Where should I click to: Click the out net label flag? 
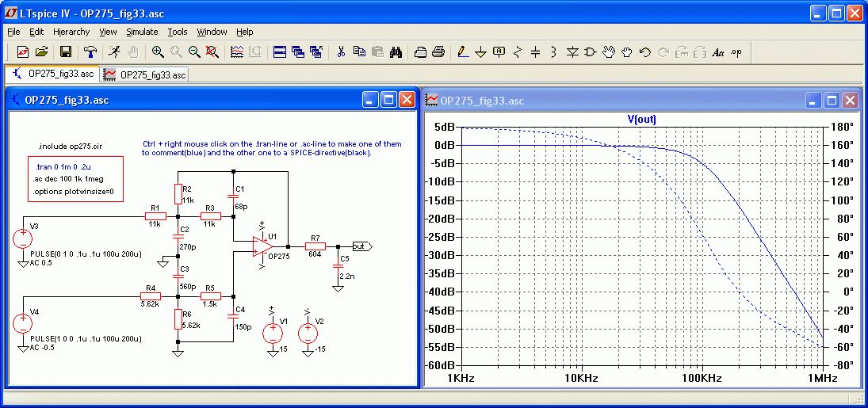tap(362, 246)
